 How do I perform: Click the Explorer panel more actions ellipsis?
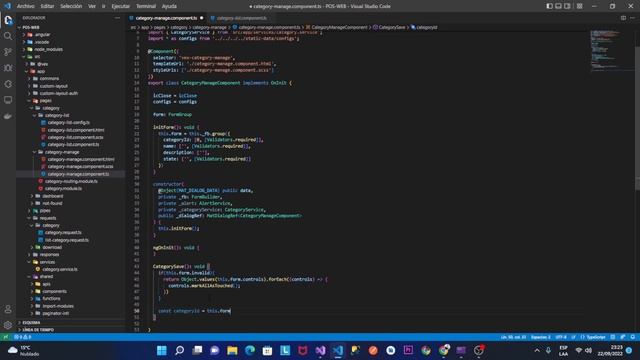pyautogui.click(x=118, y=18)
